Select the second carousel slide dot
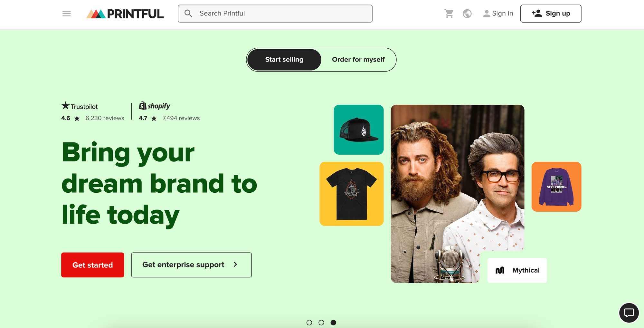644x328 pixels. coord(321,323)
